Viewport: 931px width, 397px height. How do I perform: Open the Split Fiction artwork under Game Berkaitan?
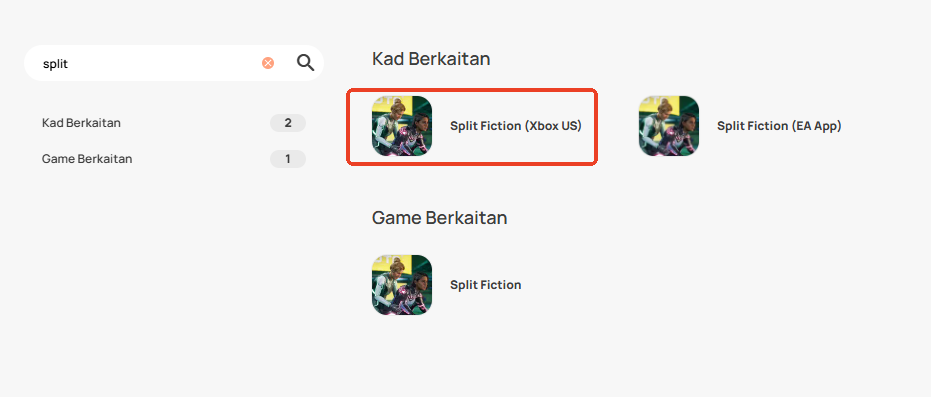pyautogui.click(x=402, y=285)
